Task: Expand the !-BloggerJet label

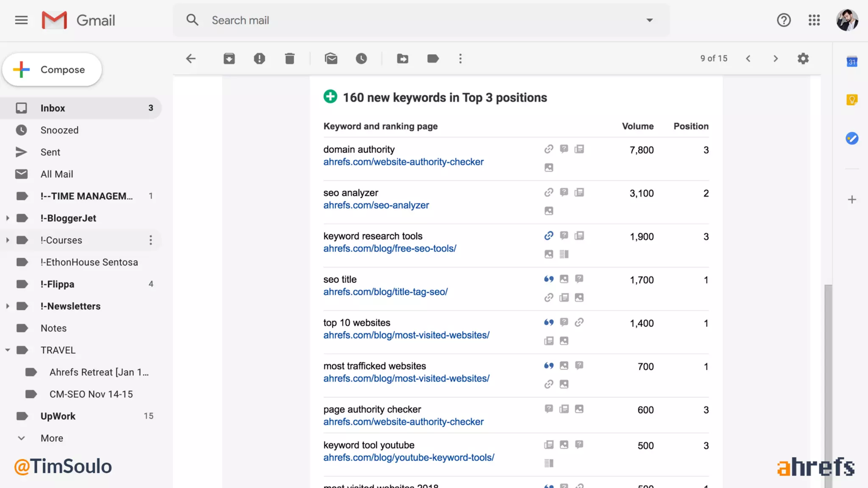Action: [x=8, y=218]
